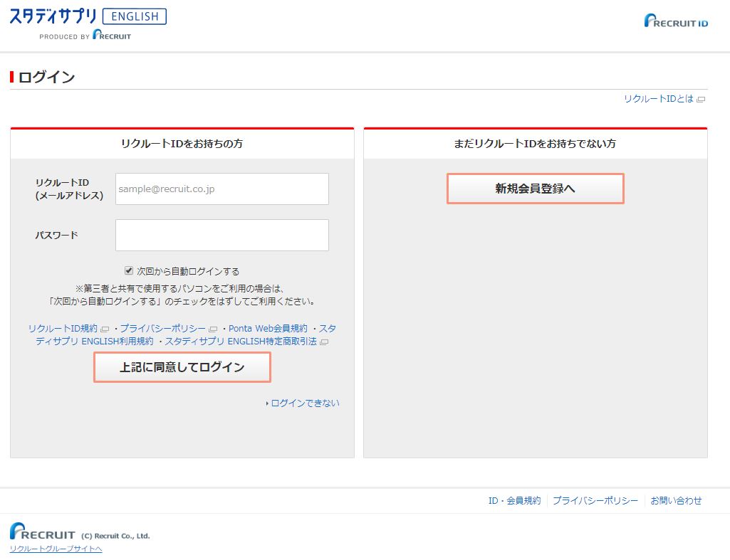Open the Ponta Web会員規約 link
The image size is (730, 560).
pyautogui.click(x=268, y=329)
